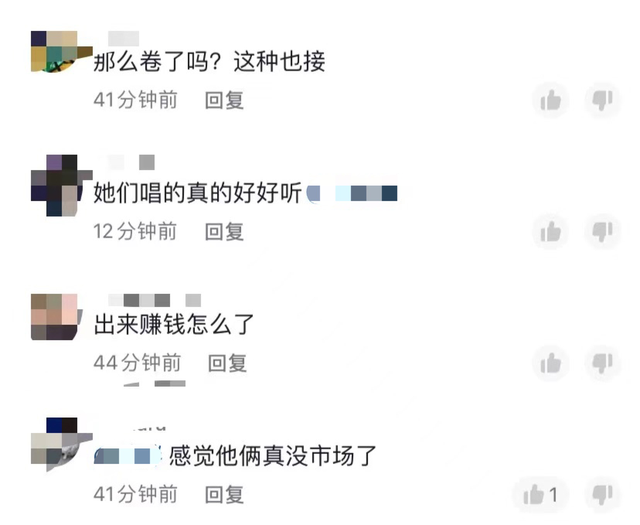Image resolution: width=640 pixels, height=525 pixels.
Task: Dislike the comment "那么卷了吗？这种也接"
Action: point(602,100)
